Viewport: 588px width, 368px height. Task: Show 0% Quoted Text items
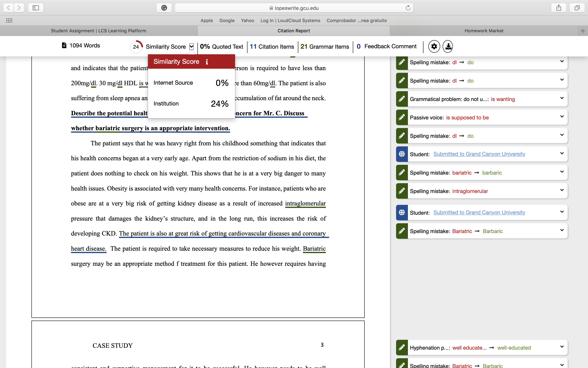[x=221, y=46]
